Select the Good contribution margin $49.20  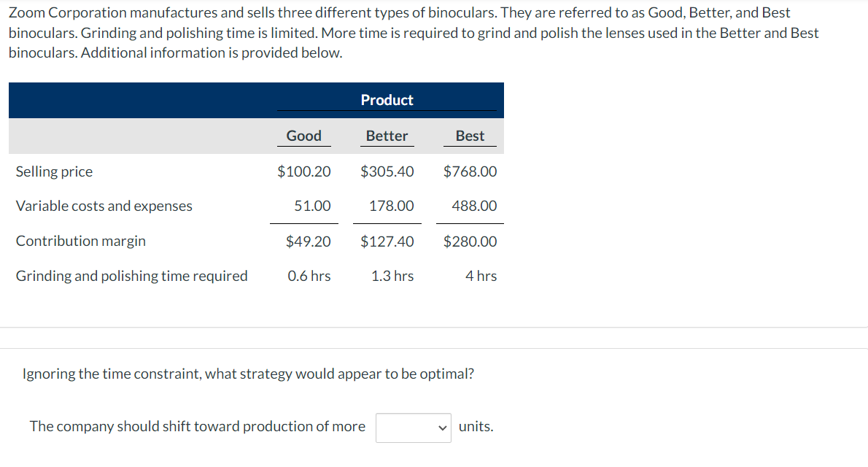click(309, 241)
